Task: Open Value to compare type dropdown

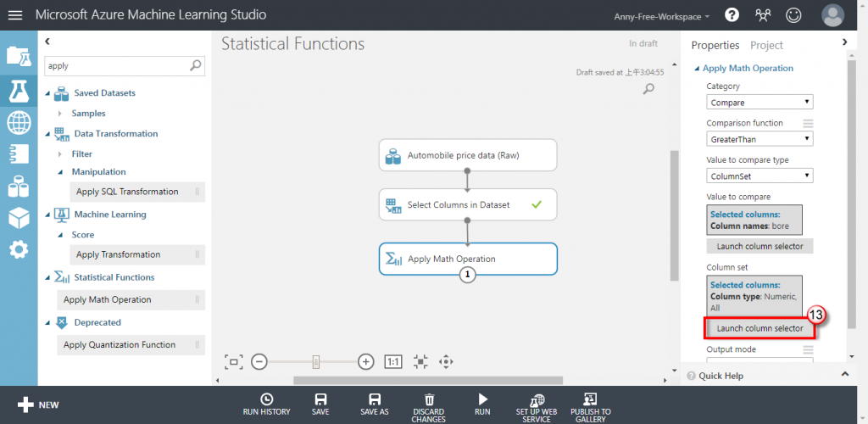Action: 759,176
